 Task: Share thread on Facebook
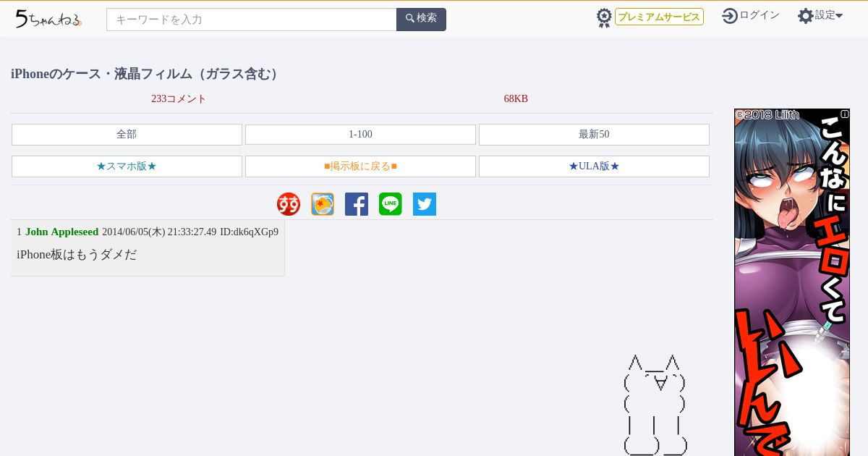357,204
